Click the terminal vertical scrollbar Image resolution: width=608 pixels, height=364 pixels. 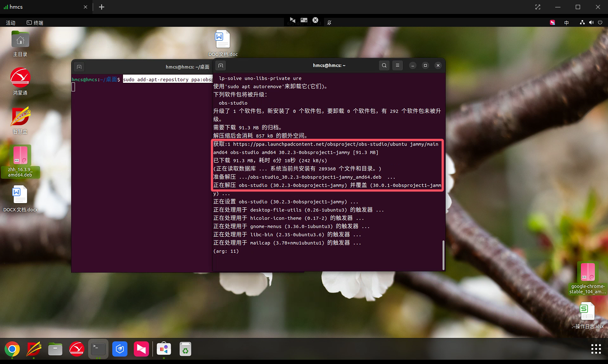tap(443, 254)
